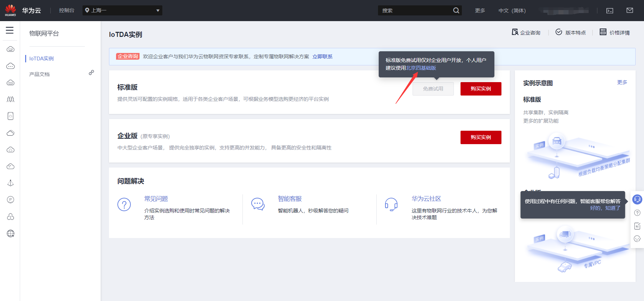Open the cloud-with-three-dots service icon

pos(10,66)
